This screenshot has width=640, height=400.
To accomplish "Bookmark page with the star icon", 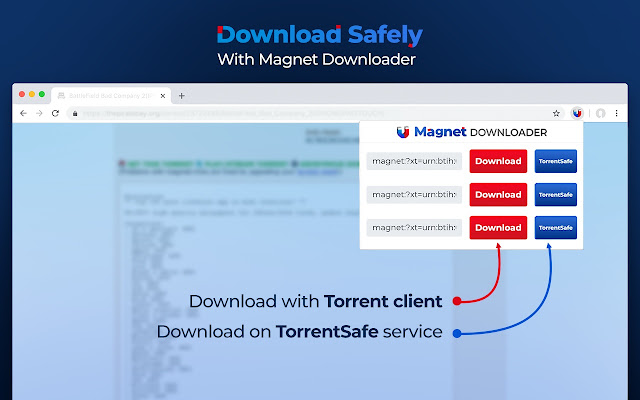I will click(x=556, y=113).
